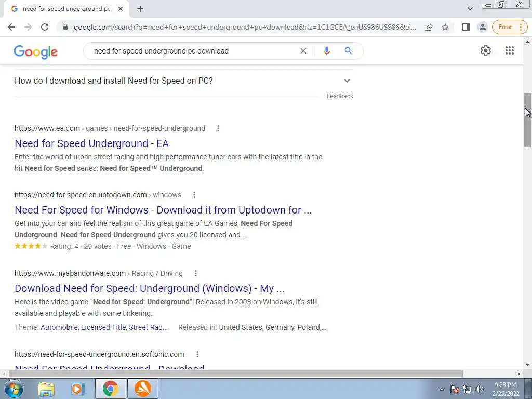Search by voice microphone
532x399 pixels.
pyautogui.click(x=326, y=51)
